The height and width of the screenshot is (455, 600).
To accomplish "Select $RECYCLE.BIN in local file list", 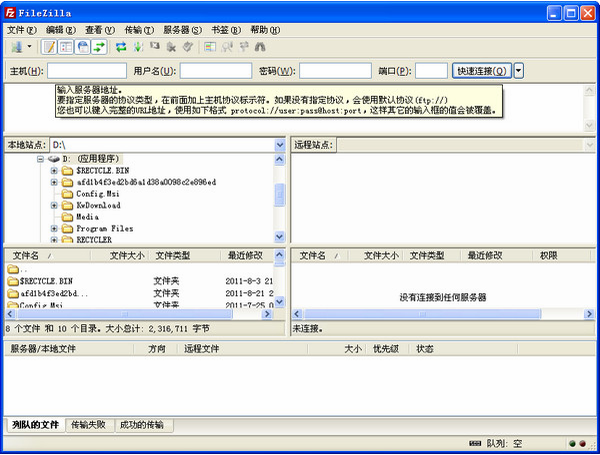I will [x=140, y=281].
